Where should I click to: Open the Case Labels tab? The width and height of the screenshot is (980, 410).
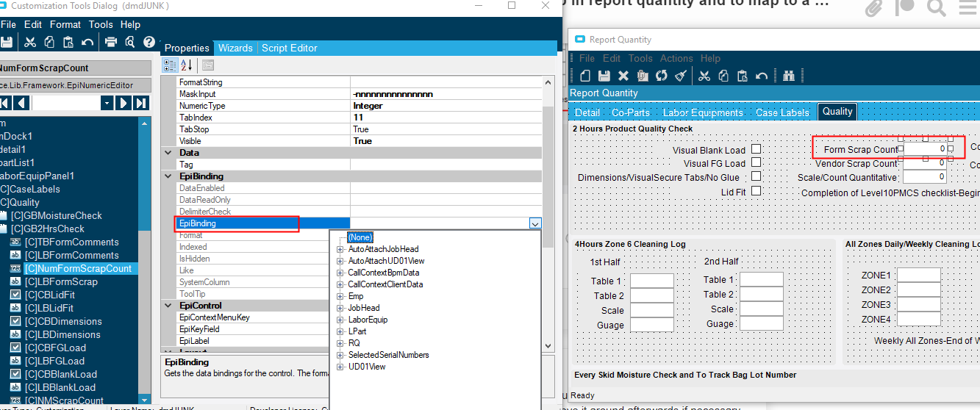point(782,112)
